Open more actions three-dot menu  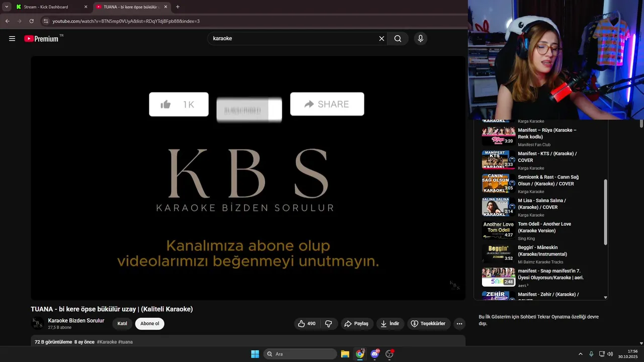pyautogui.click(x=459, y=324)
